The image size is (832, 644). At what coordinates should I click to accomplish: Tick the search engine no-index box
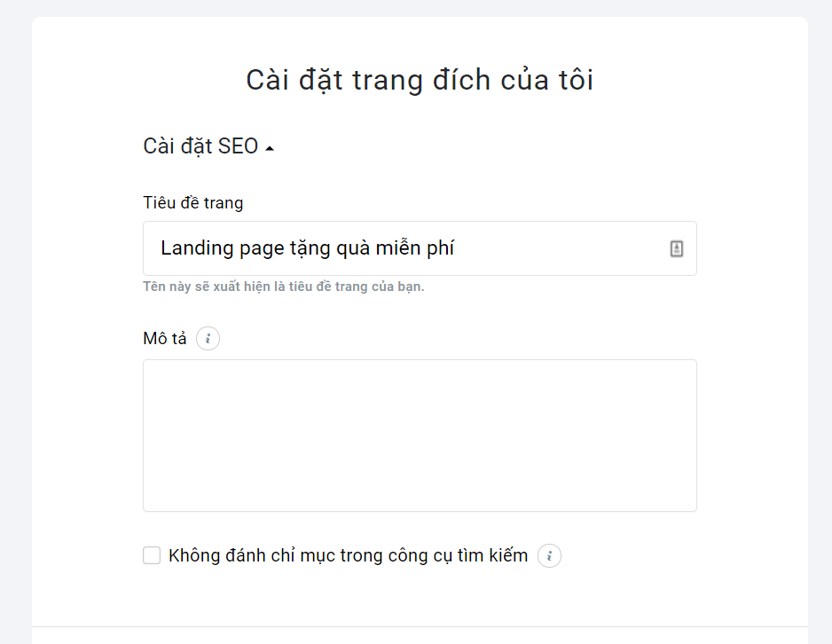[152, 555]
